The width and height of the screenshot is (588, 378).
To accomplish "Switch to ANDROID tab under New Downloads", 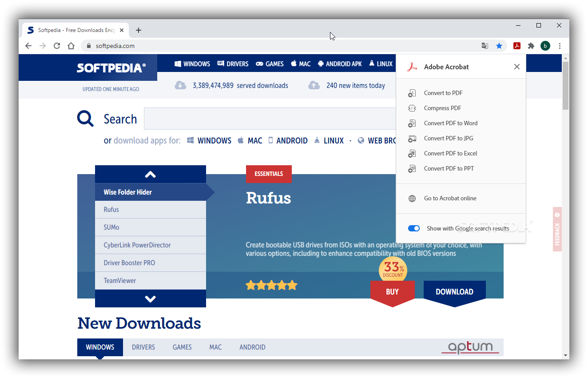I will pyautogui.click(x=252, y=347).
